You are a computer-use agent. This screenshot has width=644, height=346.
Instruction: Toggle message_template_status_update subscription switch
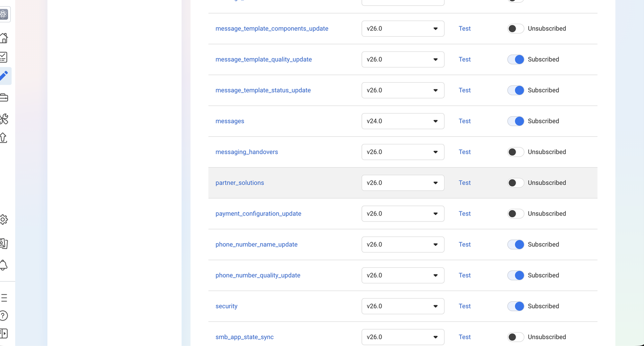516,90
